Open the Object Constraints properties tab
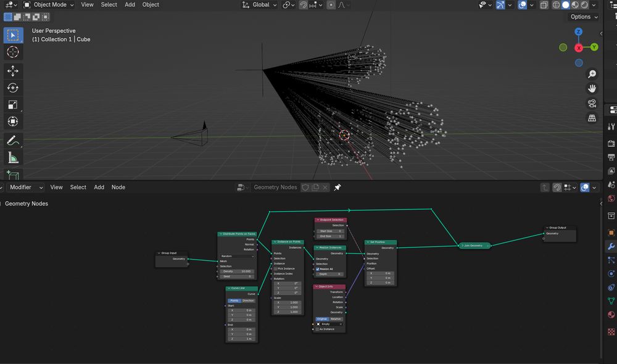617x364 pixels. (611, 287)
